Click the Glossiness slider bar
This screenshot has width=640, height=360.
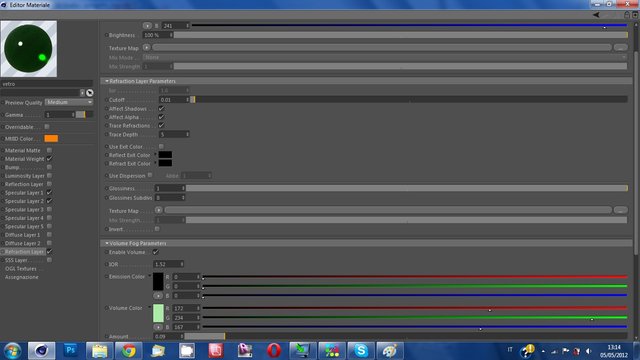[407, 188]
